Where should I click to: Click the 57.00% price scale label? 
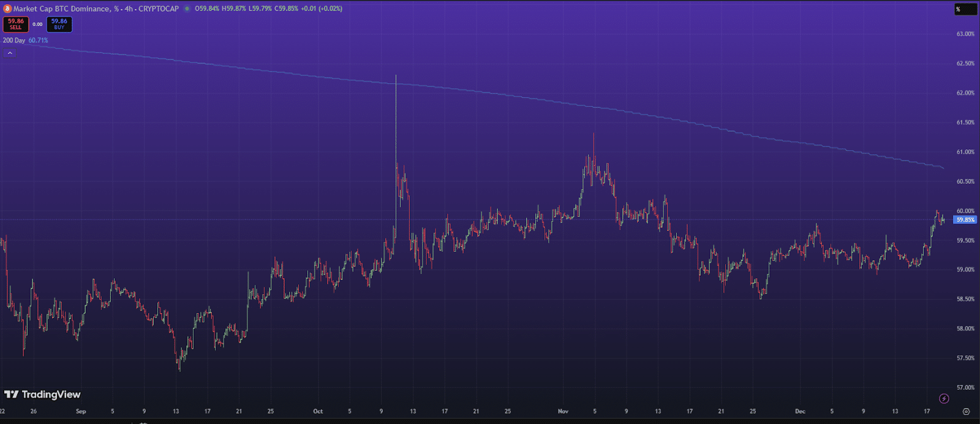point(965,387)
